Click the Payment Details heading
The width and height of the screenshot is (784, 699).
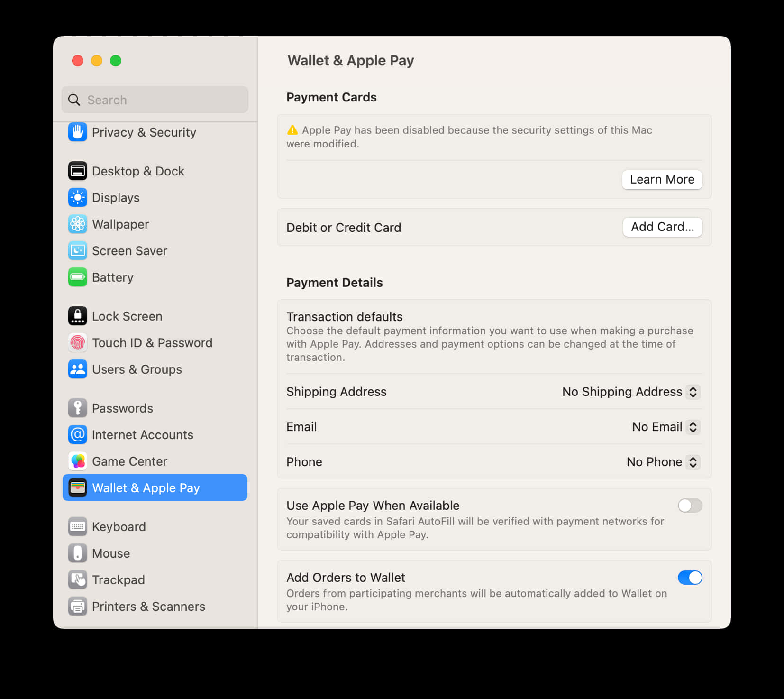pos(335,283)
